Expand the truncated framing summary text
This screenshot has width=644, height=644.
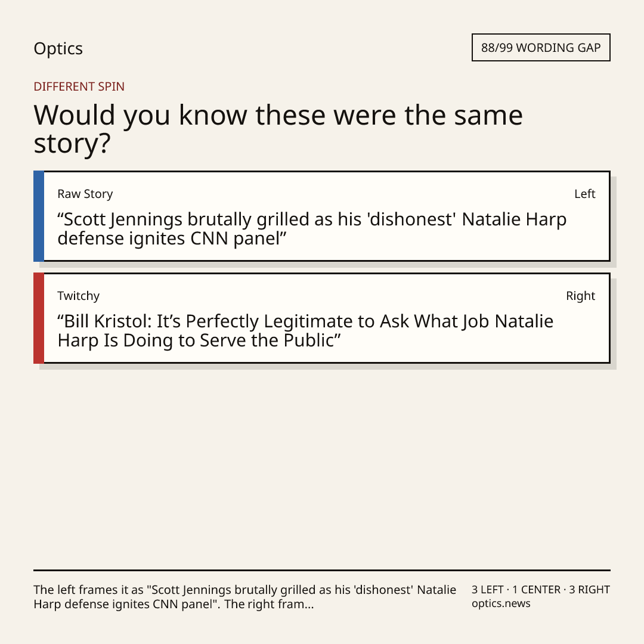[x=245, y=597]
